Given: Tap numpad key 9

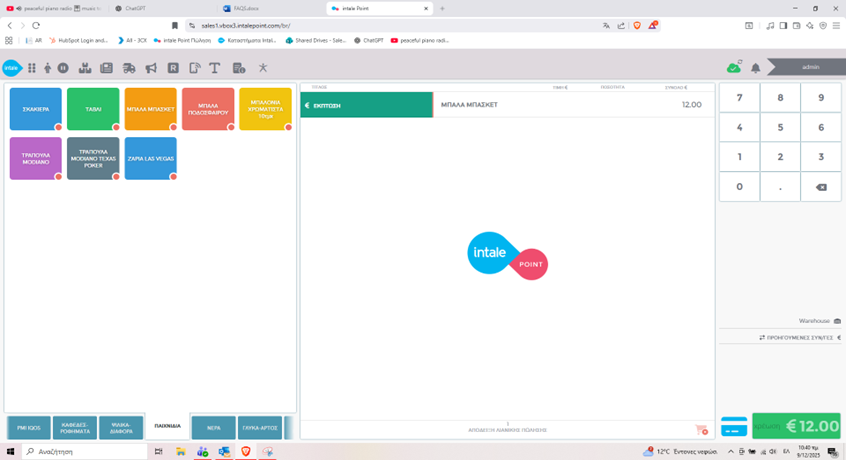Looking at the screenshot, I should 821,98.
